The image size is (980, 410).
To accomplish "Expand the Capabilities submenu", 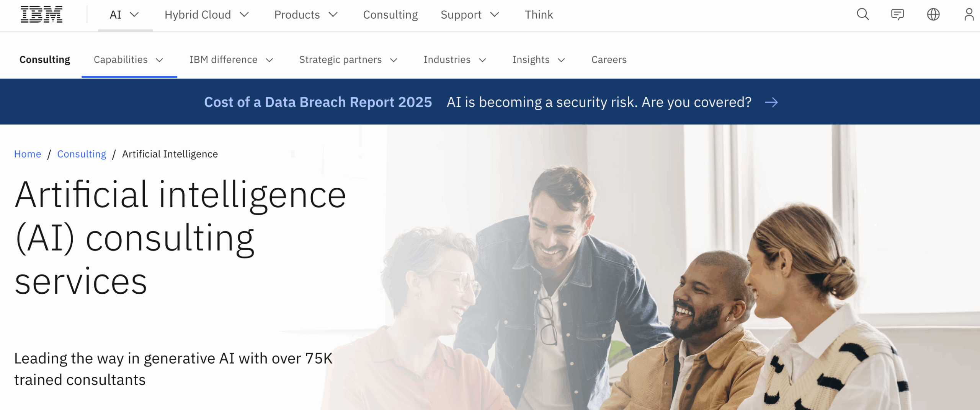I will [x=129, y=60].
